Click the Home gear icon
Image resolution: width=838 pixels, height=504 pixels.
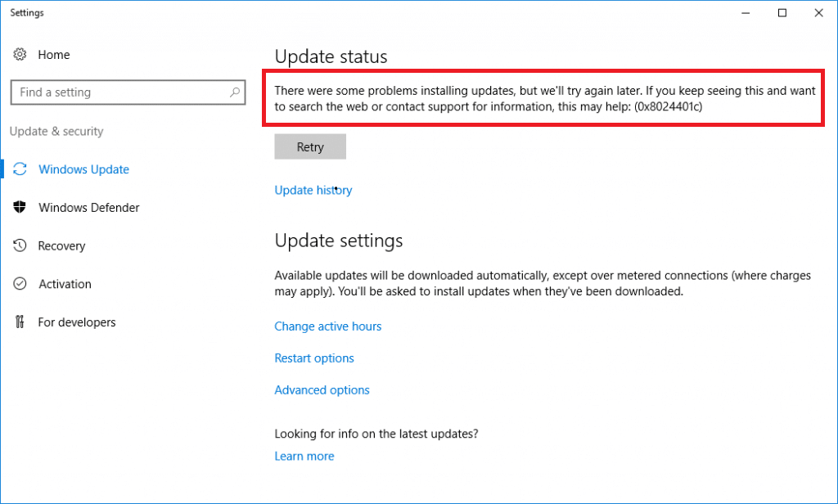(20, 54)
